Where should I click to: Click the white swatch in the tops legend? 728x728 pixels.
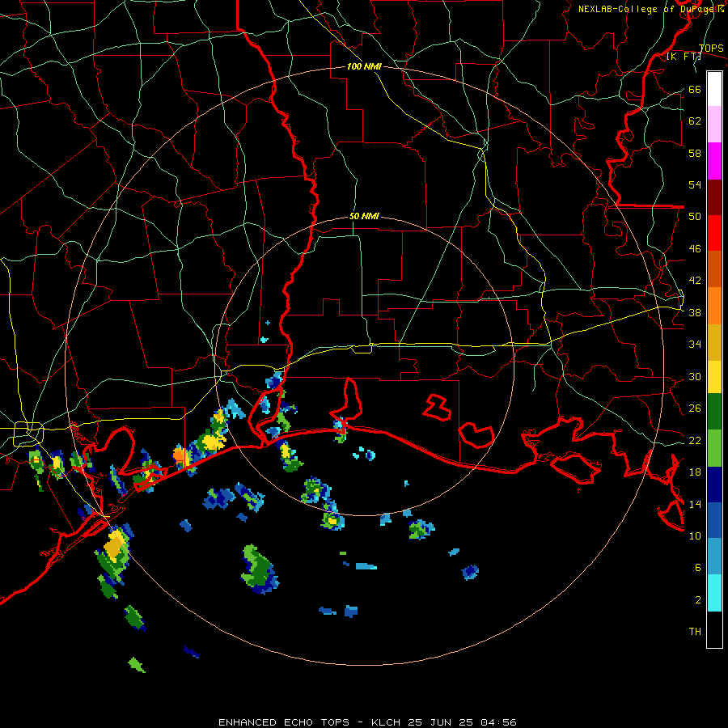(x=714, y=89)
